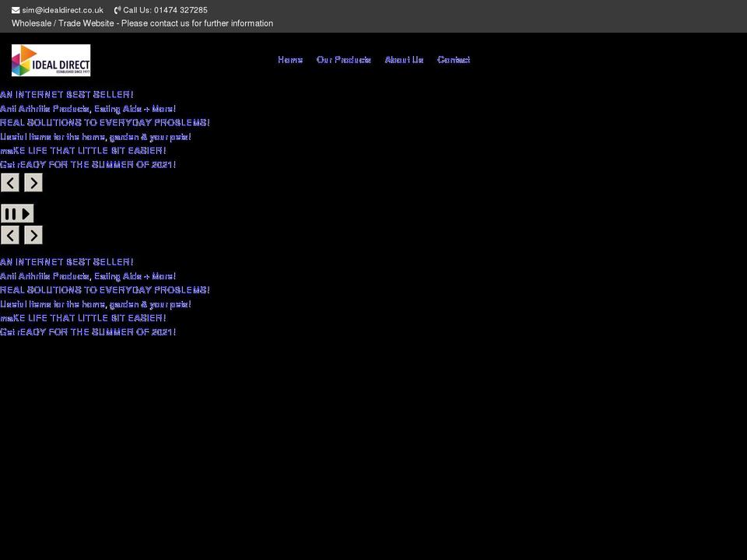Click REAL SOLUTIONS TO EVERYDAY PROBLEMS! link
Image resolution: width=747 pixels, height=560 pixels.
[x=105, y=122]
